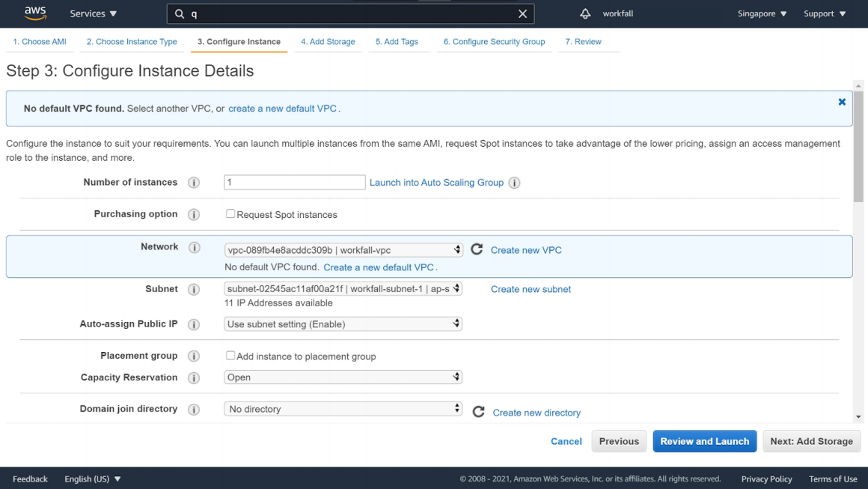Focus the Number of instances field

pyautogui.click(x=294, y=183)
